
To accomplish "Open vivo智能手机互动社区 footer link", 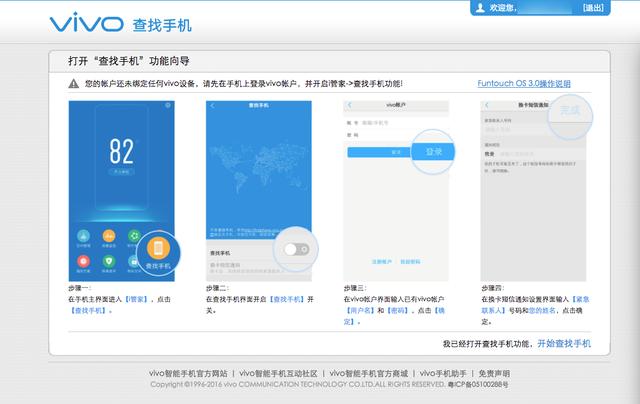I will click(278, 373).
